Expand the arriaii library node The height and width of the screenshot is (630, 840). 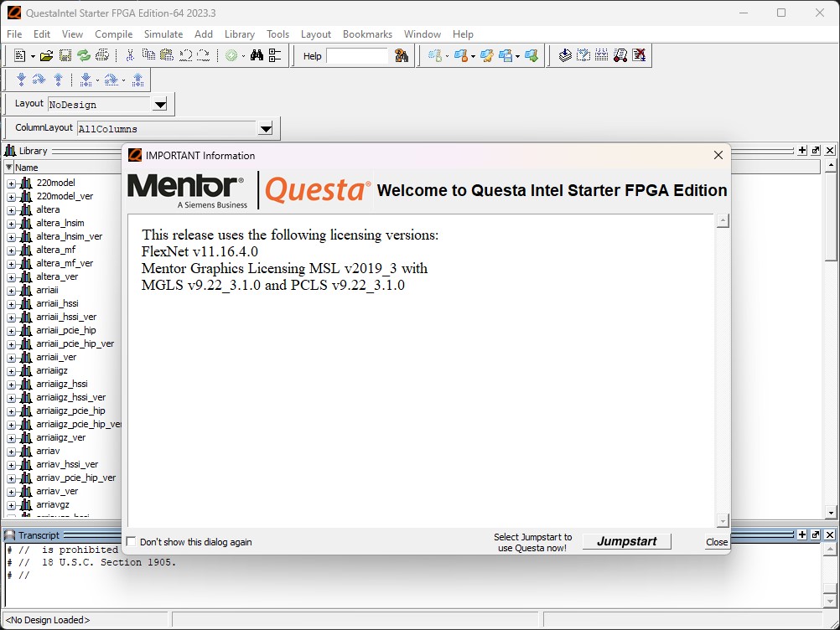[x=11, y=291]
